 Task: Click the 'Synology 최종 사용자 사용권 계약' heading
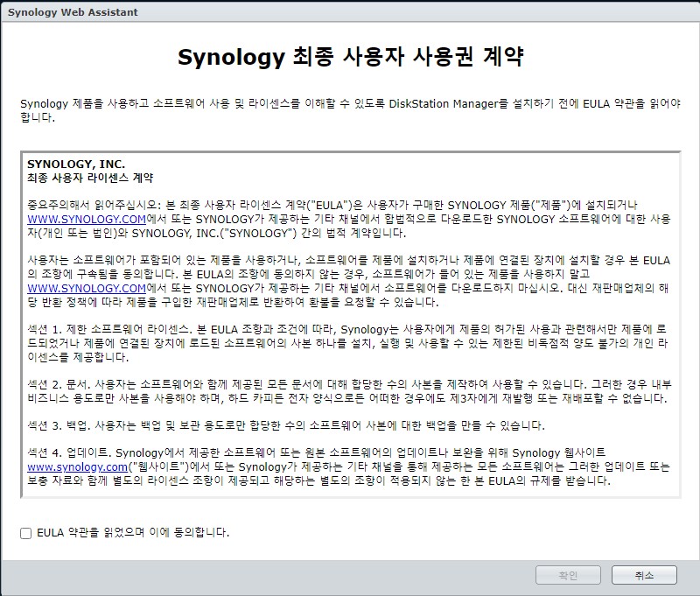pos(351,57)
